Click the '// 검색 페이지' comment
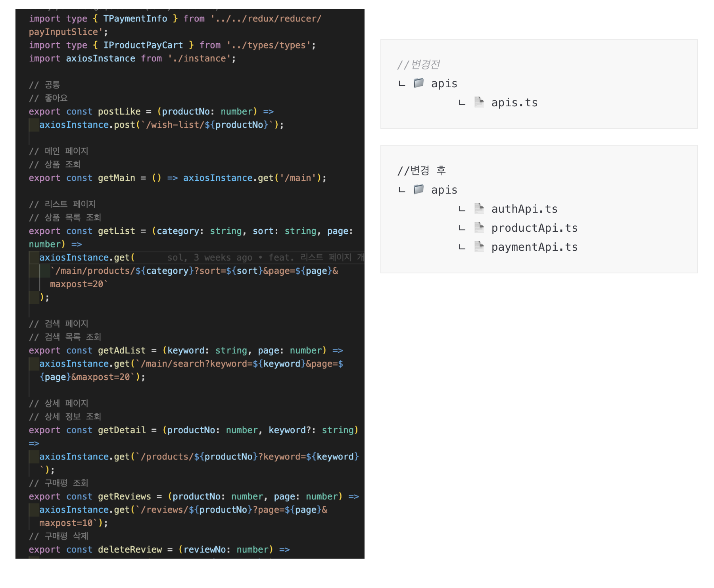This screenshot has width=714, height=588. (x=59, y=324)
